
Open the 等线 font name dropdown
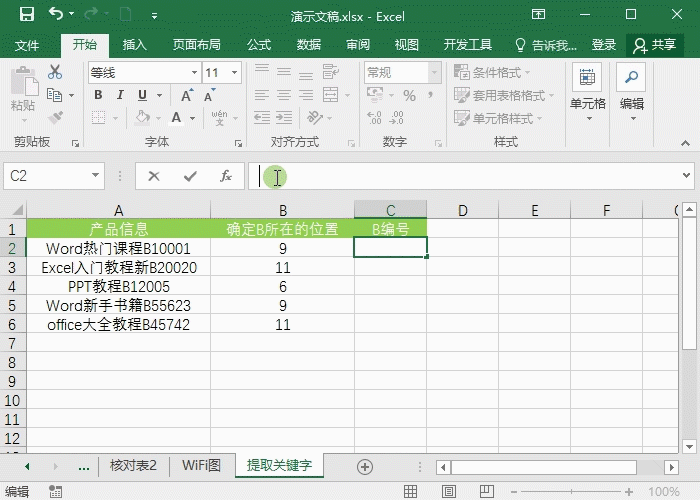point(195,72)
